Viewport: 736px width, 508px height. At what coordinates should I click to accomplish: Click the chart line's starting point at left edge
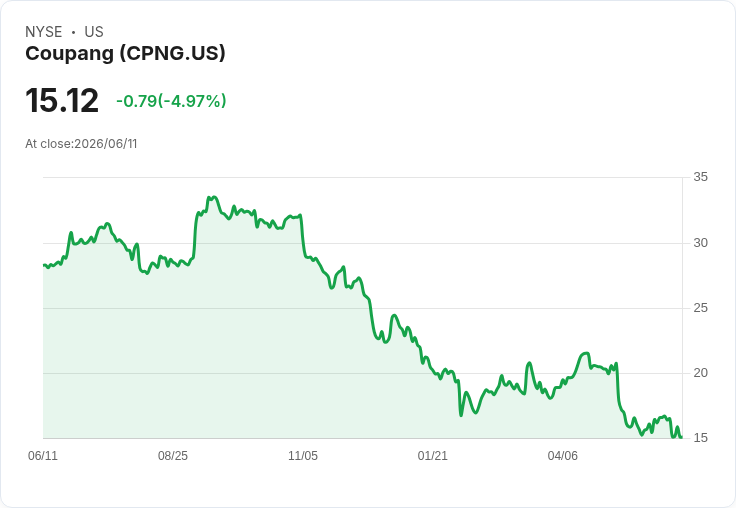tap(44, 265)
